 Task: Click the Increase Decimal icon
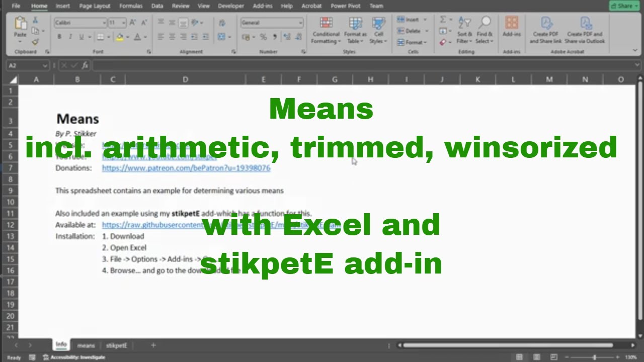[x=286, y=37]
